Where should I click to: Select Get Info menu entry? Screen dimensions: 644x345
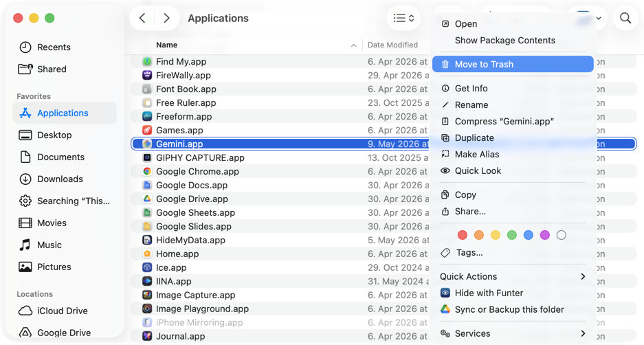[x=513, y=88]
